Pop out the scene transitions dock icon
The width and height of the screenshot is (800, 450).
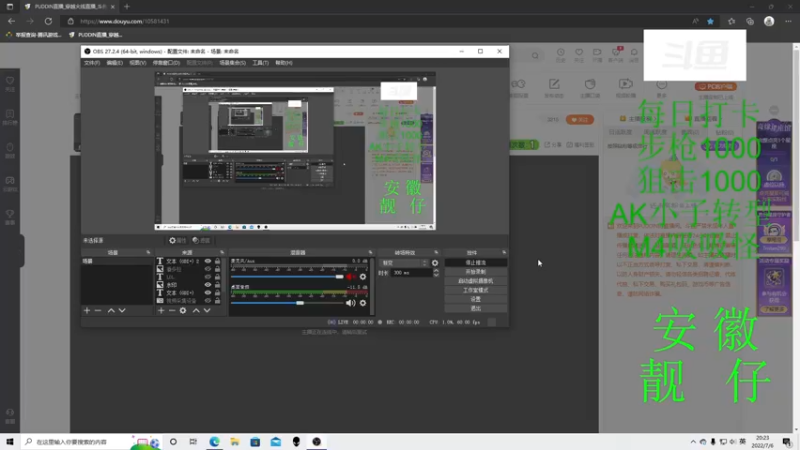(436, 253)
